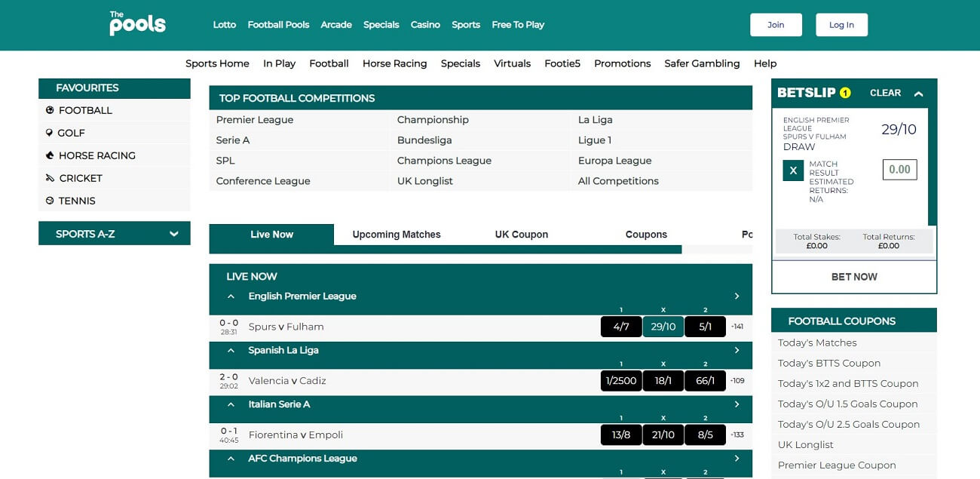Switch to the Live Now tab

coord(271,235)
